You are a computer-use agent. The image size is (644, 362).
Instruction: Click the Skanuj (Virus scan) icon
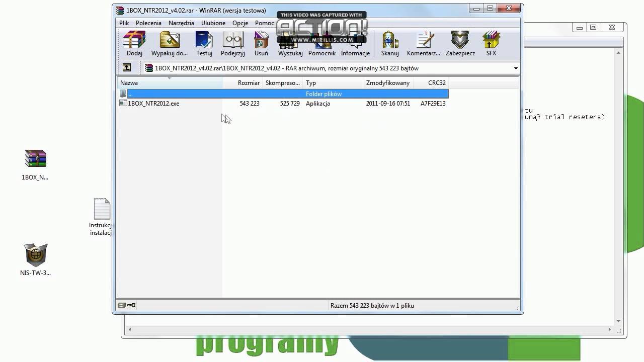(390, 44)
